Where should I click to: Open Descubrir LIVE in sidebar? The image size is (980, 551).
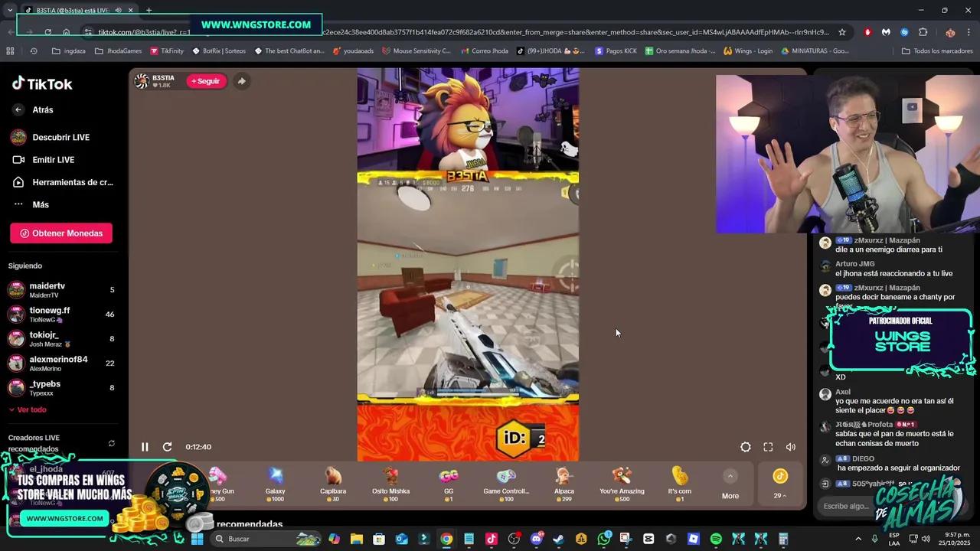[60, 138]
